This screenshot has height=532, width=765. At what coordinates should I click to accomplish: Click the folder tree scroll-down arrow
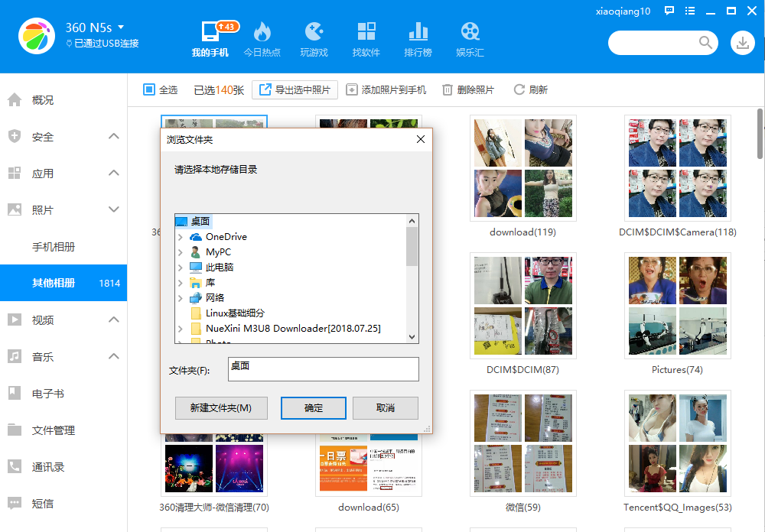pyautogui.click(x=412, y=337)
